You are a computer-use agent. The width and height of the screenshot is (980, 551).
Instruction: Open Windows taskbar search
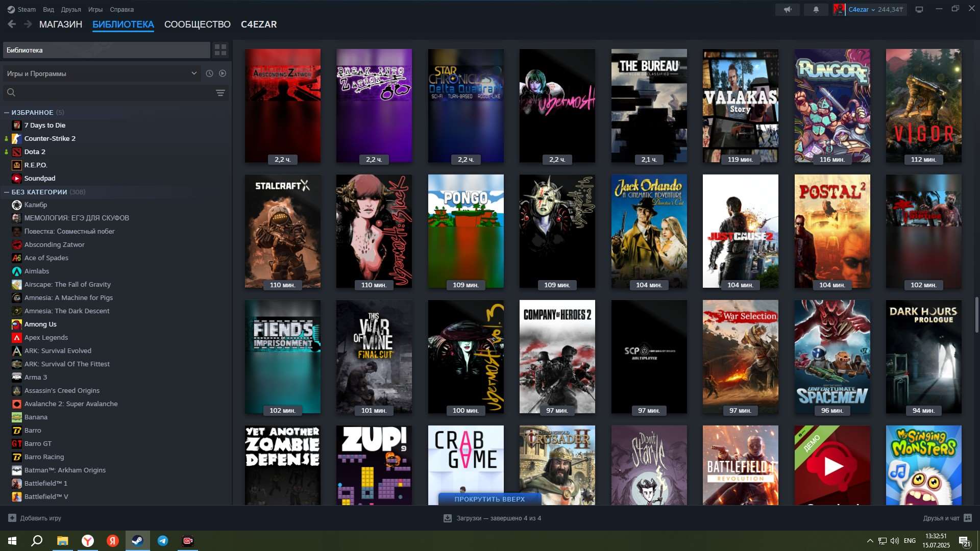37,541
